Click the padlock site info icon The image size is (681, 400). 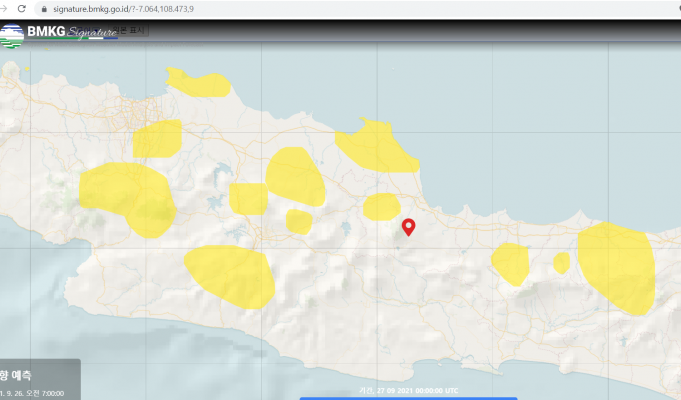43,8
